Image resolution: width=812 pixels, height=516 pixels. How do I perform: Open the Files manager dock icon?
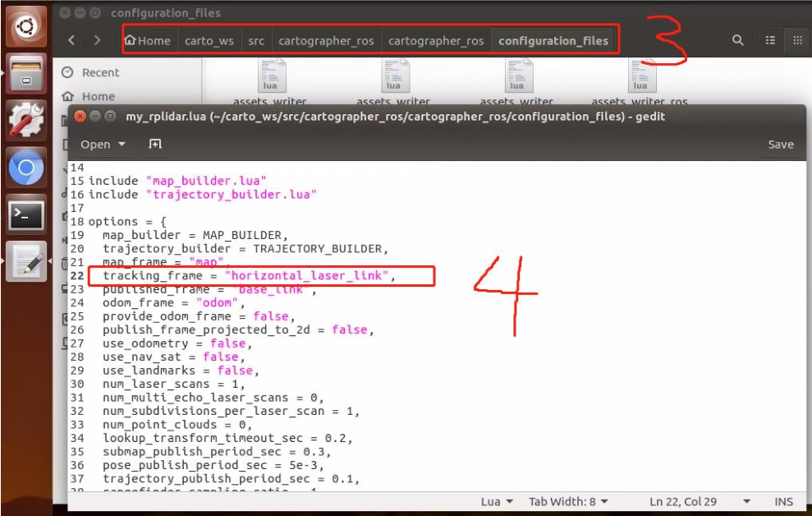click(26, 72)
